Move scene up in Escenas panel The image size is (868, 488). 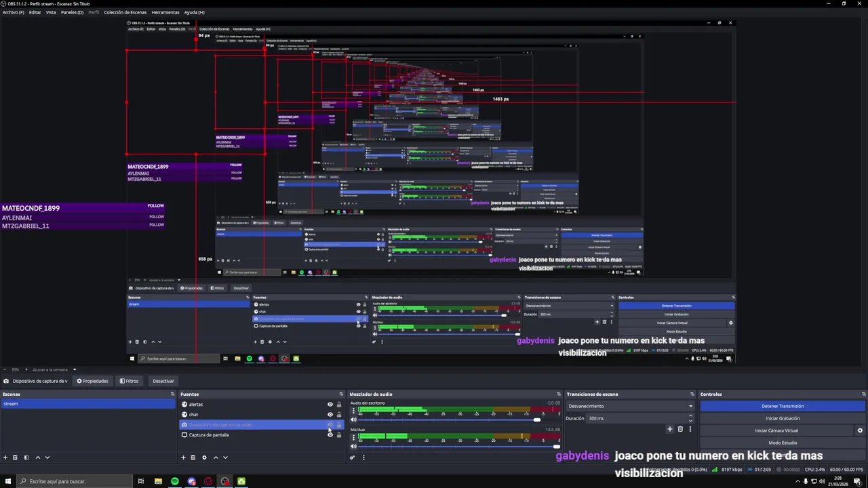(37, 457)
